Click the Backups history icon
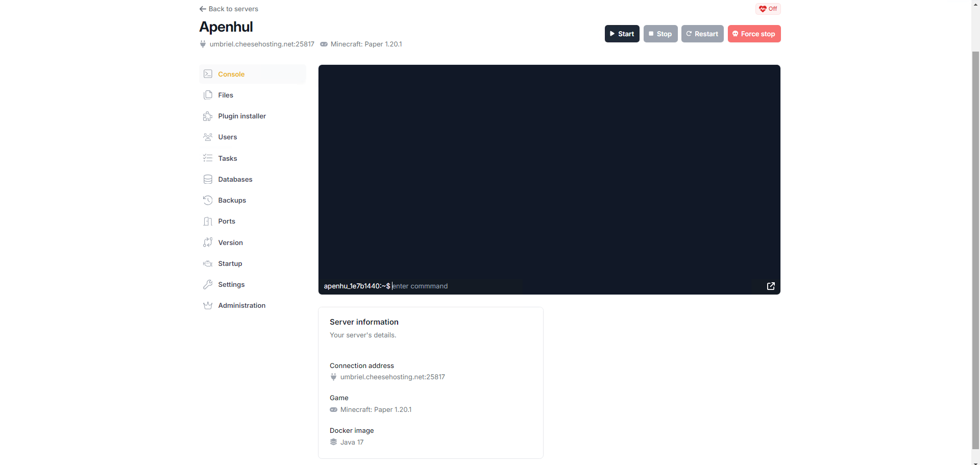 pos(208,201)
